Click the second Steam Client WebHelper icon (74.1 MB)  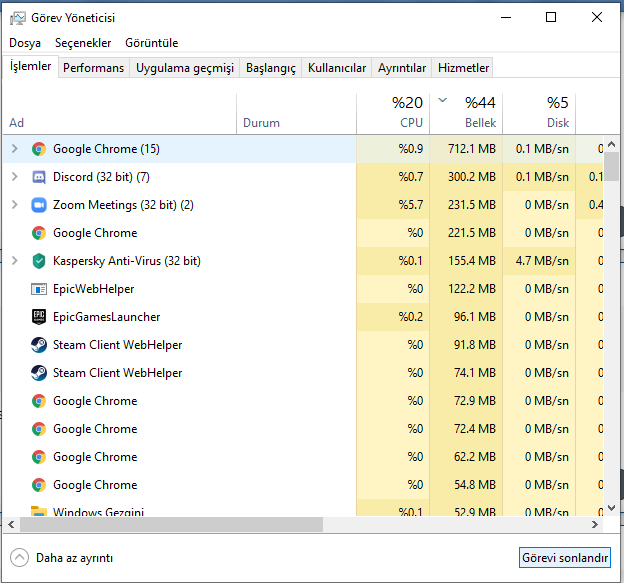[x=39, y=373]
